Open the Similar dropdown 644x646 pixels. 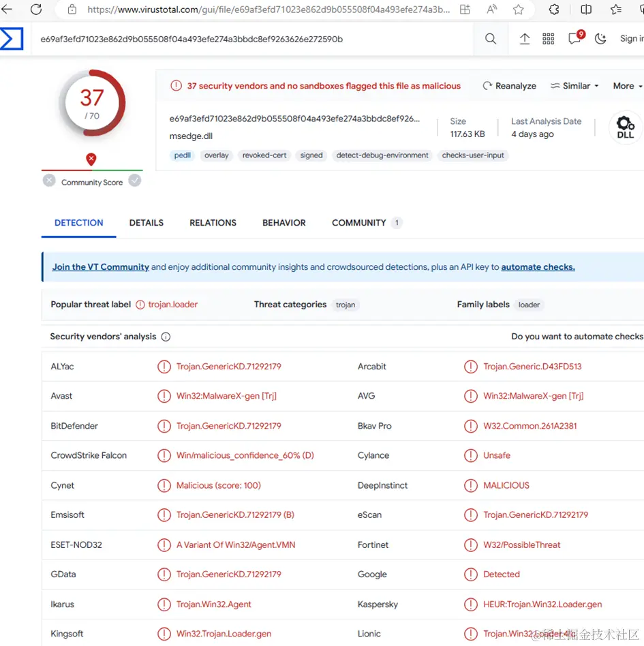(x=574, y=86)
